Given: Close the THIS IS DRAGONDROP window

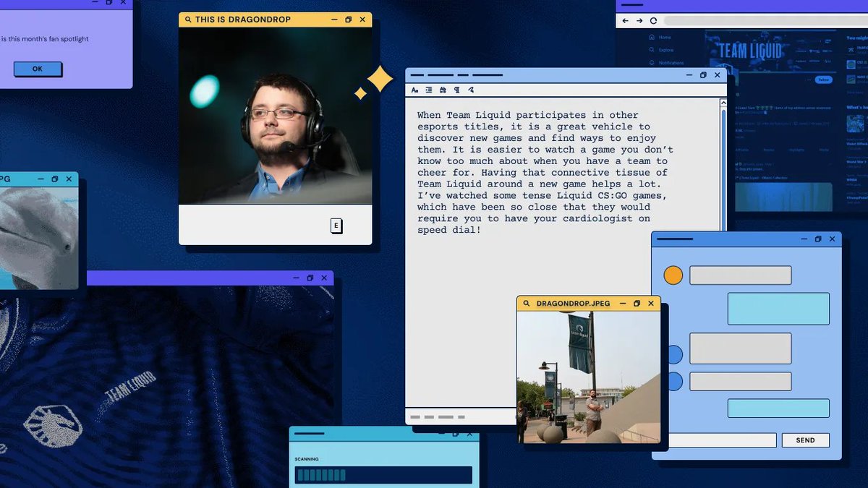Looking at the screenshot, I should point(362,20).
